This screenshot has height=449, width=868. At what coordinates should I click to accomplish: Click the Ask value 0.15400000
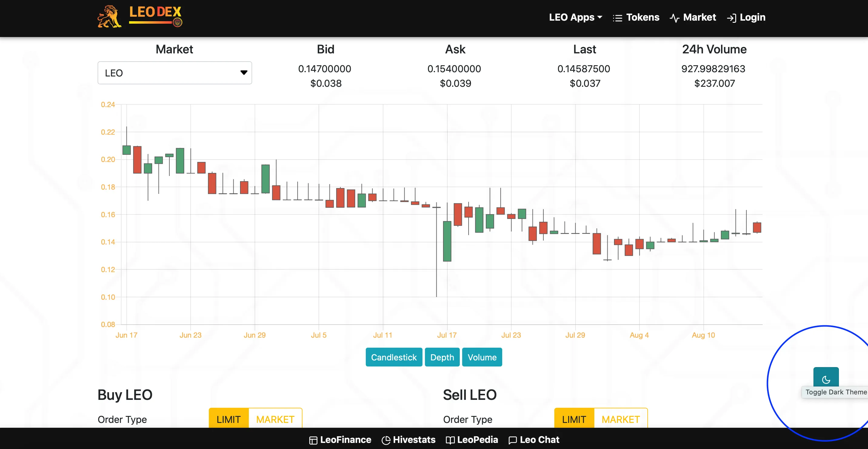455,69
